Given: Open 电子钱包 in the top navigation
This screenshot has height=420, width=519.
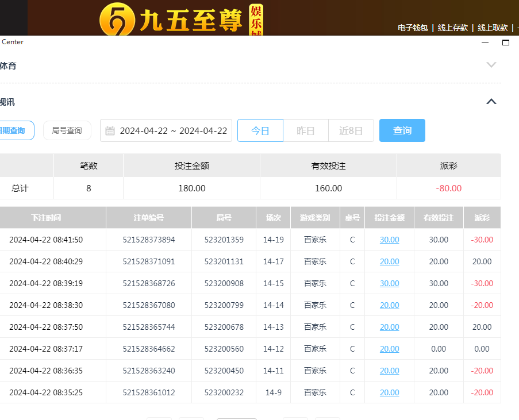Looking at the screenshot, I should tap(413, 28).
